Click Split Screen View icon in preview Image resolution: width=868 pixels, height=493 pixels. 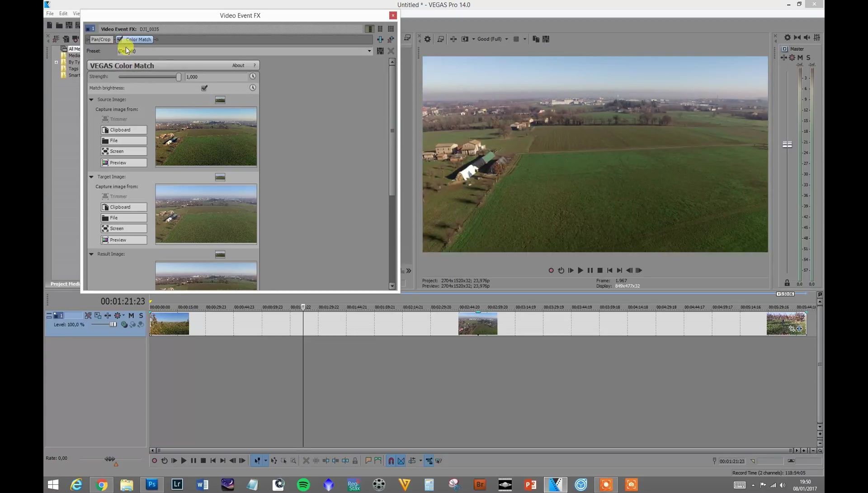click(465, 39)
